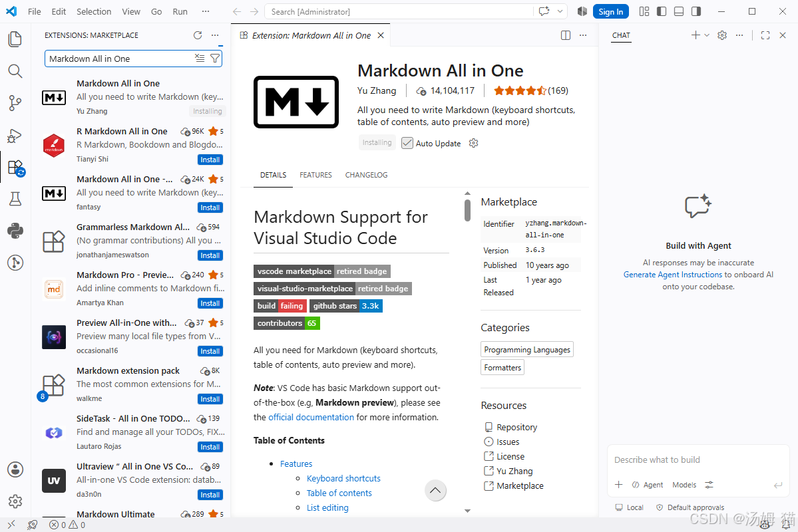
Task: Close the Chat panel
Action: pos(783,35)
